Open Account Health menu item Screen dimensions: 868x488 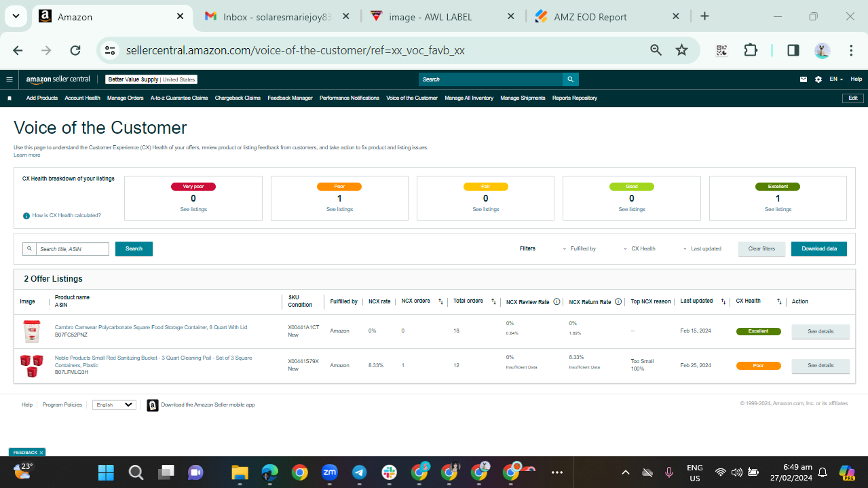[82, 98]
